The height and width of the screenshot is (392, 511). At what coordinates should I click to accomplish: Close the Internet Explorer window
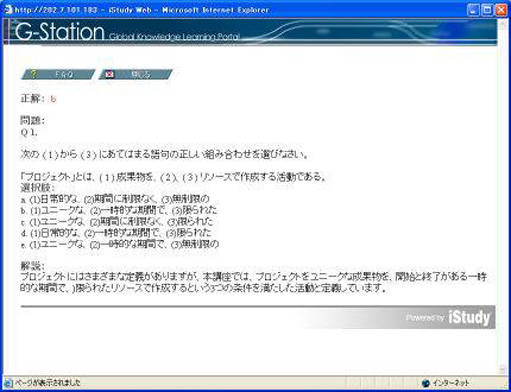coord(501,10)
